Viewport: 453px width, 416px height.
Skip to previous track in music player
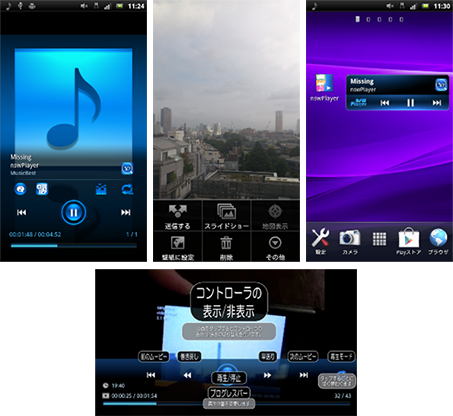(x=21, y=212)
